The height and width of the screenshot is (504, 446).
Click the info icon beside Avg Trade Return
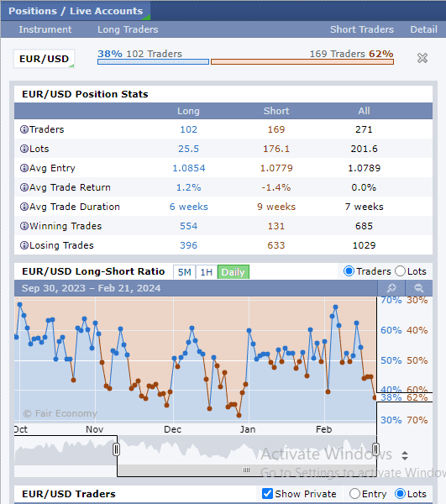click(x=24, y=187)
